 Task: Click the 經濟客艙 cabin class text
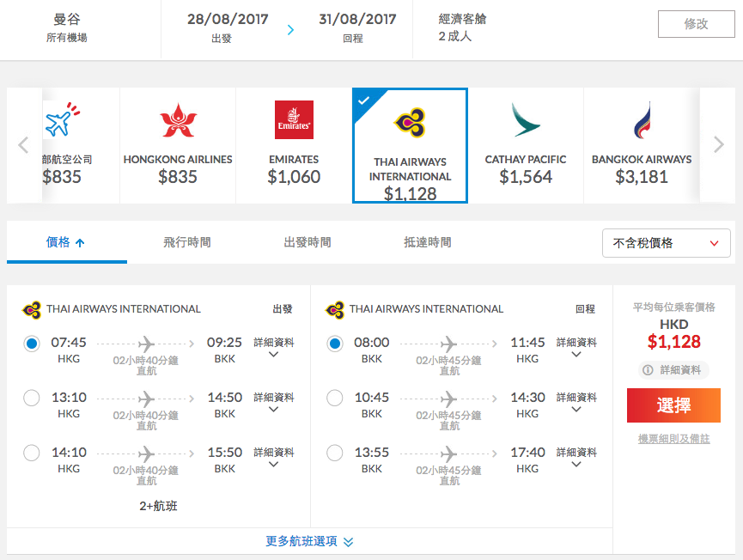tap(462, 19)
